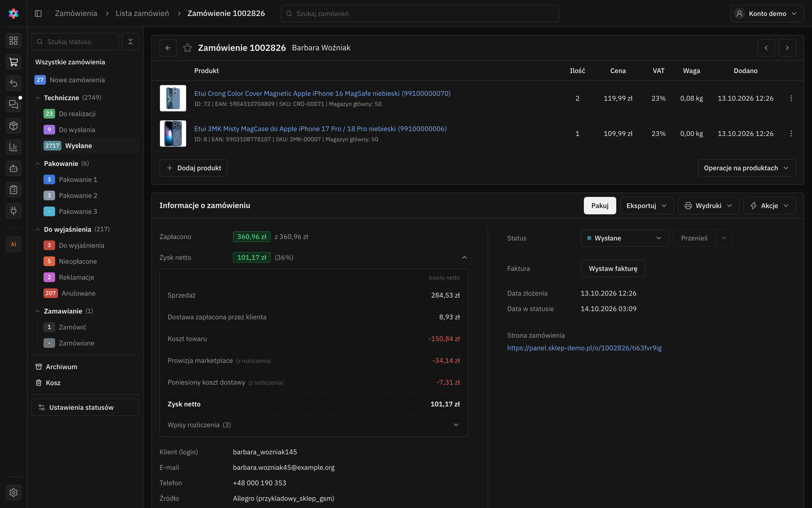Open the Archiwum section

pyautogui.click(x=61, y=366)
